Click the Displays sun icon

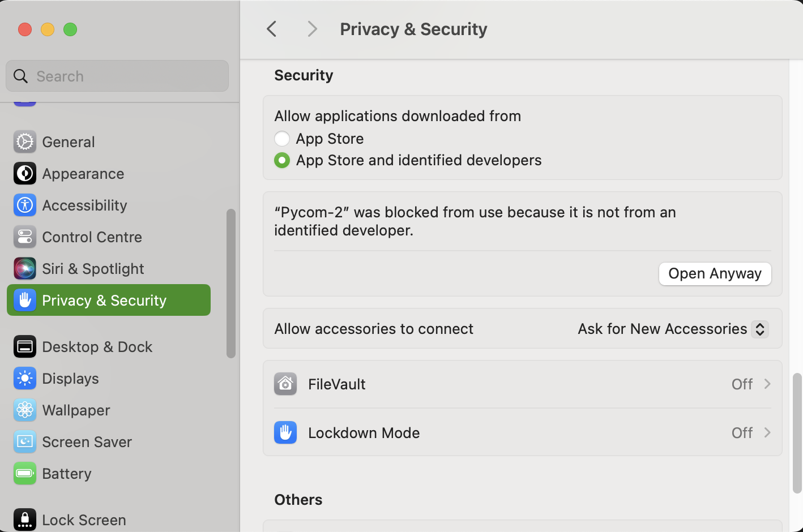25,379
